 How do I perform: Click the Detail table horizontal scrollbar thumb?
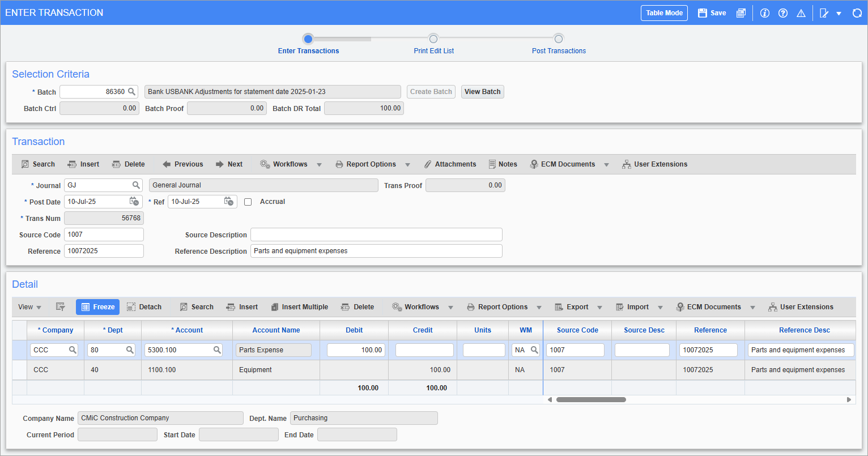tap(591, 399)
